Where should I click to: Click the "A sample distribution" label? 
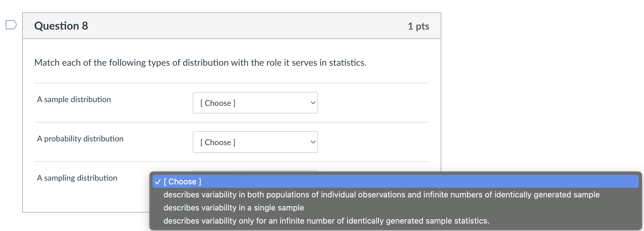coord(74,100)
